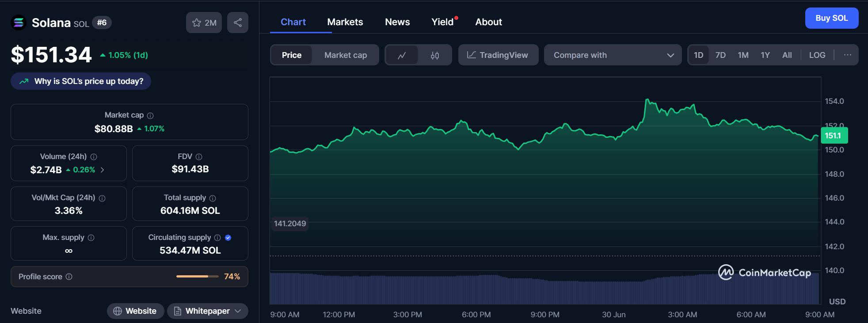Image resolution: width=868 pixels, height=323 pixels.
Task: Toggle LOG scale on the chart
Action: coord(817,55)
